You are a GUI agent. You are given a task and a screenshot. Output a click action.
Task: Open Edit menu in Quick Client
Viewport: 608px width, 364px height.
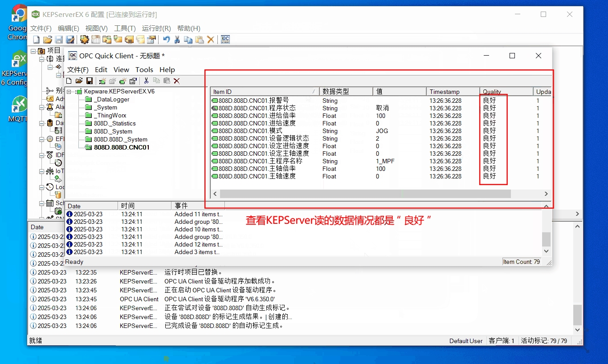point(101,70)
